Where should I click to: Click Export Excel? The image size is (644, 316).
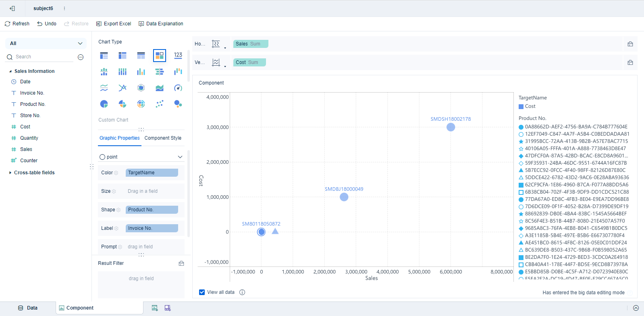click(x=114, y=24)
